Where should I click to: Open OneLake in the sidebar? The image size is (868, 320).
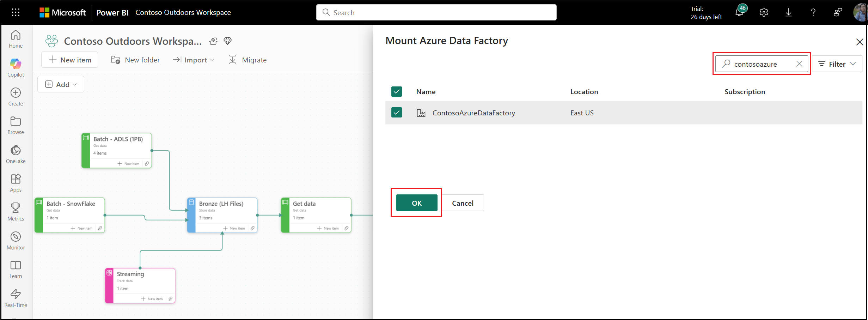(x=16, y=153)
